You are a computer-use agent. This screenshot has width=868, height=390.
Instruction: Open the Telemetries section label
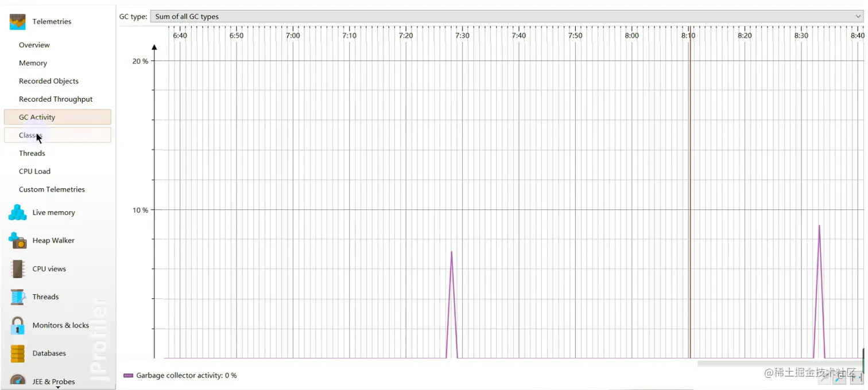tap(52, 21)
